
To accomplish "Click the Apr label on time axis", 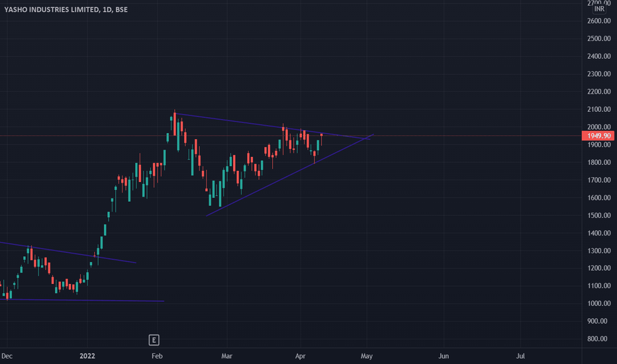I will [x=301, y=356].
